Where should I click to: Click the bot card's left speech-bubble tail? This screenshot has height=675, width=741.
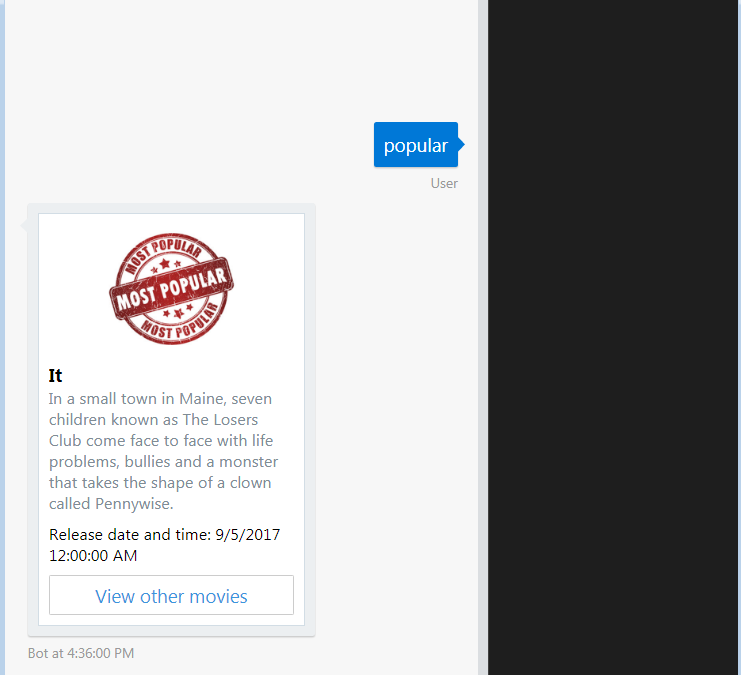(x=24, y=225)
